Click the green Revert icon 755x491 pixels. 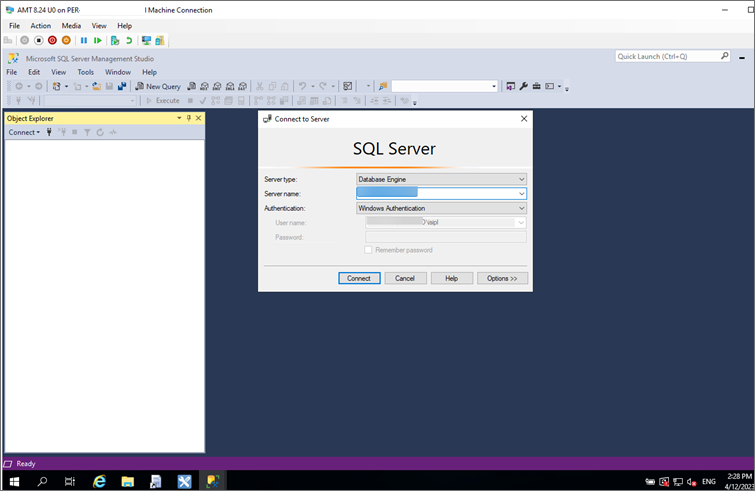point(129,40)
